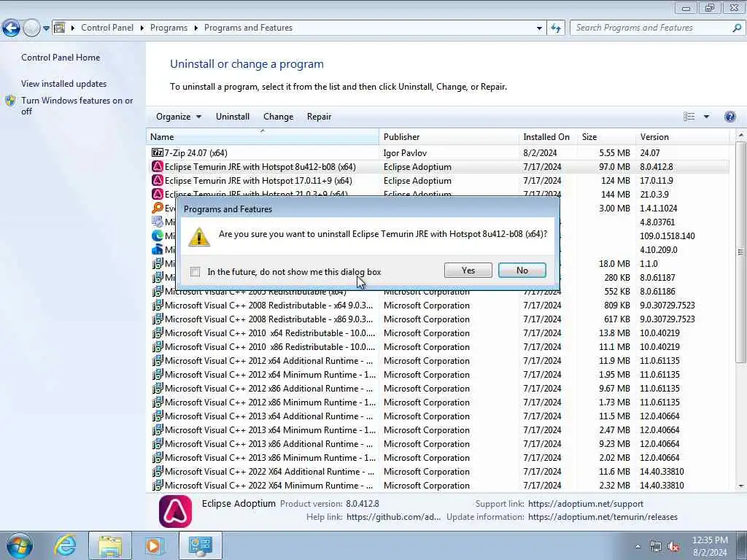Click the refresh button beside address bar

pos(556,28)
